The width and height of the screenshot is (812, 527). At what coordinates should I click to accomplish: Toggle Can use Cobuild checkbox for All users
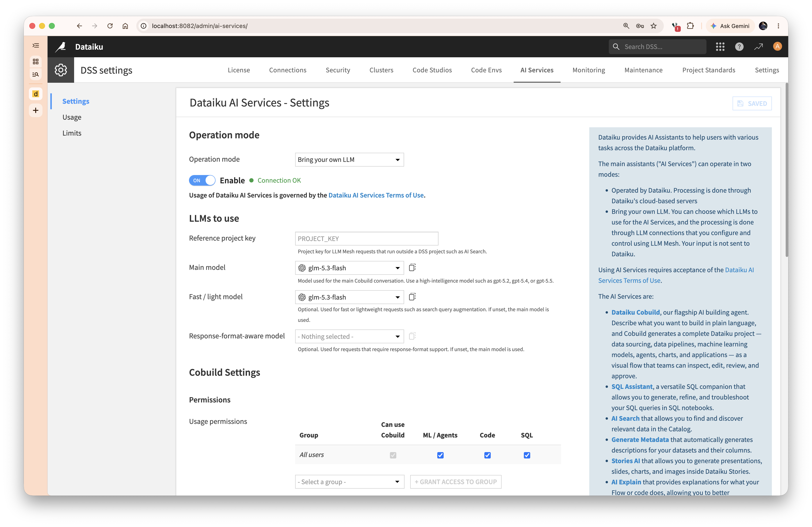click(393, 455)
